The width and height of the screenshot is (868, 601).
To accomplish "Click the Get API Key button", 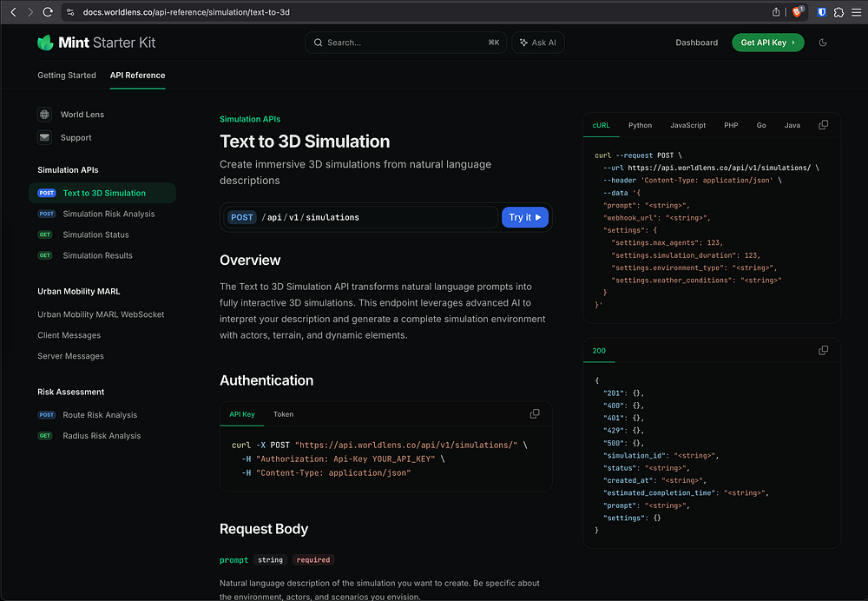I will click(x=768, y=43).
